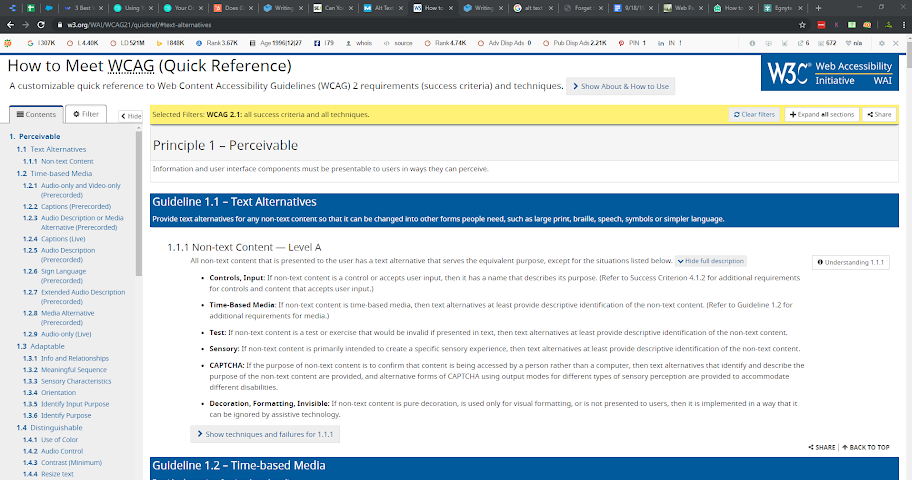Close the 'Egnyte' browser tab
Viewport: 912px width, 480px height.
pos(801,8)
